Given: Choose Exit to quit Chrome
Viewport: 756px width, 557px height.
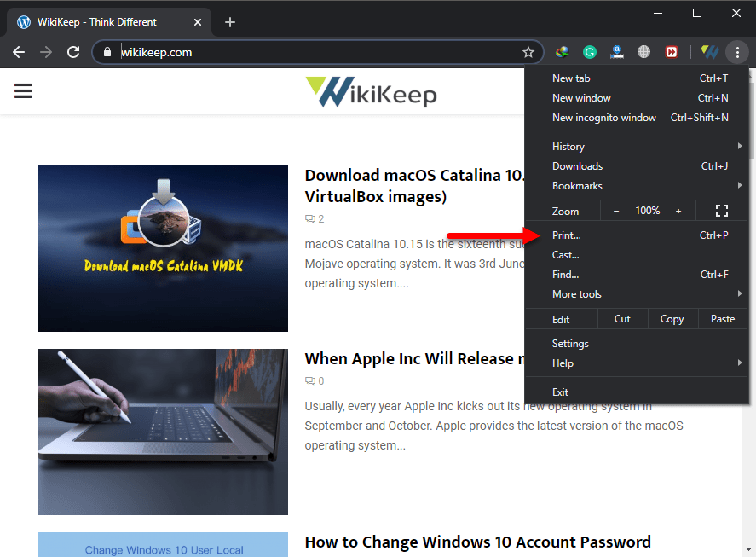Looking at the screenshot, I should coord(637,392).
